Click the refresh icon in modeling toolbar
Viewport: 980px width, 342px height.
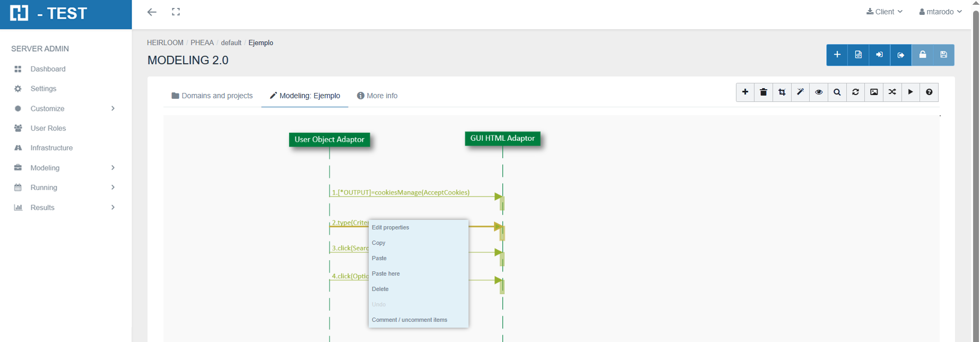(x=855, y=92)
